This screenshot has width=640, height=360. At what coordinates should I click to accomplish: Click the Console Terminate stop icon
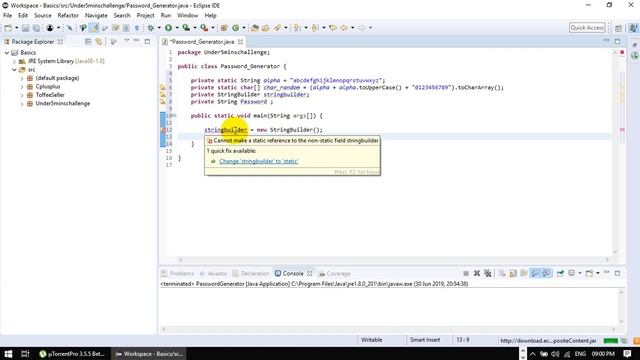pos(466,273)
